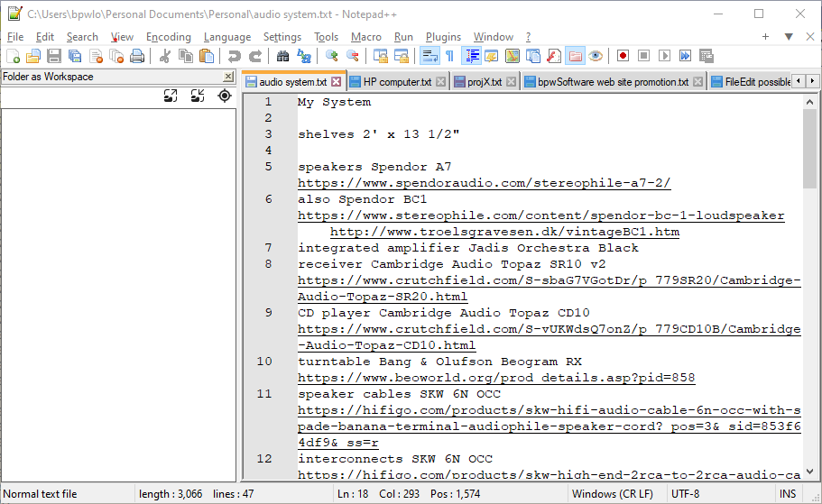Print the document with the printer icon
The image size is (822, 504).
pyautogui.click(x=137, y=56)
